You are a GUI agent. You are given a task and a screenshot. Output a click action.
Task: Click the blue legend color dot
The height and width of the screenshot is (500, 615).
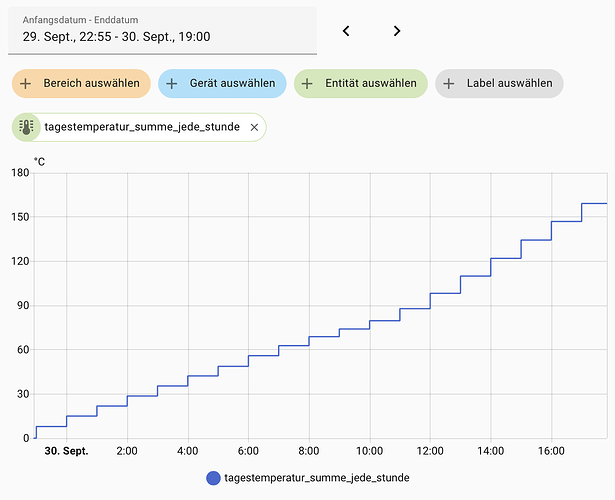(x=213, y=478)
